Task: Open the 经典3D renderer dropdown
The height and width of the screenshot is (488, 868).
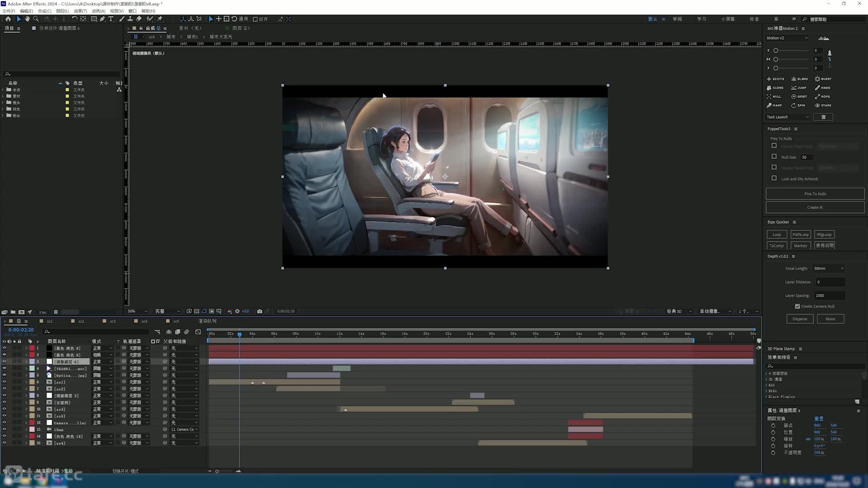Action: click(x=679, y=311)
